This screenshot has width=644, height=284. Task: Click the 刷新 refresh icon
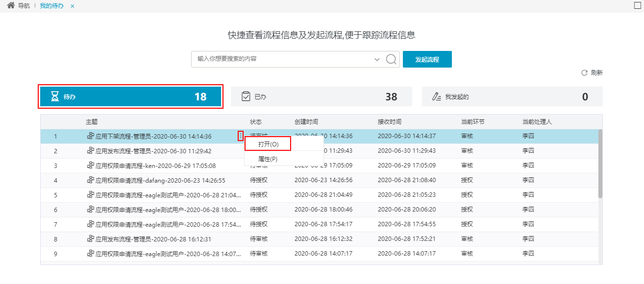tap(584, 72)
